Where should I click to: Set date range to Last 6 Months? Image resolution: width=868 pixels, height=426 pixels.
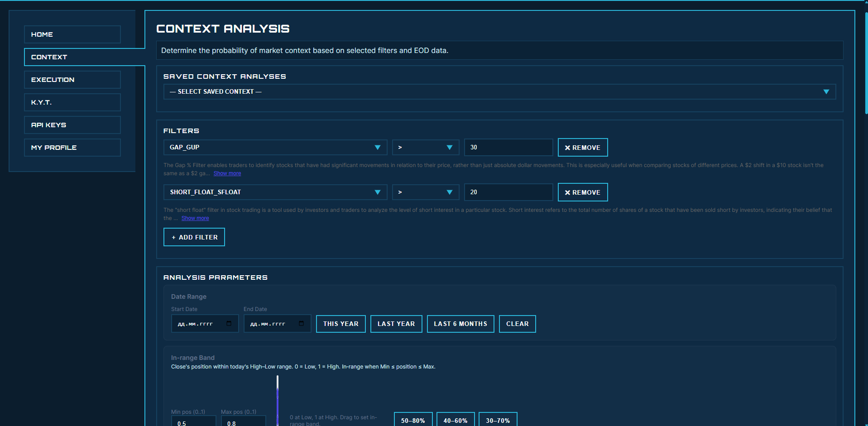point(460,324)
